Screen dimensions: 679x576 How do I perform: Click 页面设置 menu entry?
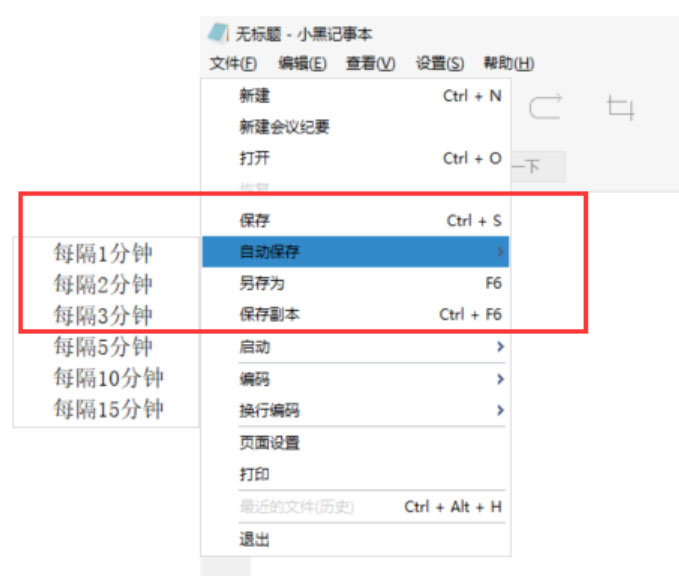[356, 443]
